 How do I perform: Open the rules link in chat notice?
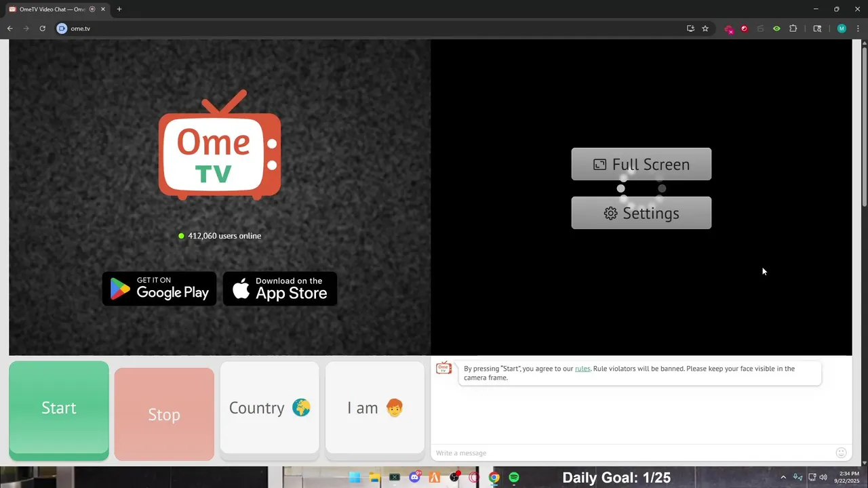coord(583,369)
